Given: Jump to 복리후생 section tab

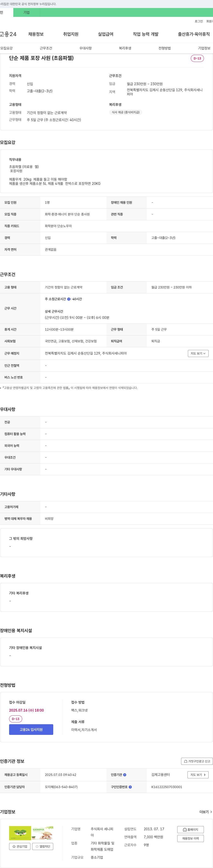Looking at the screenshot, I should click(x=125, y=48).
